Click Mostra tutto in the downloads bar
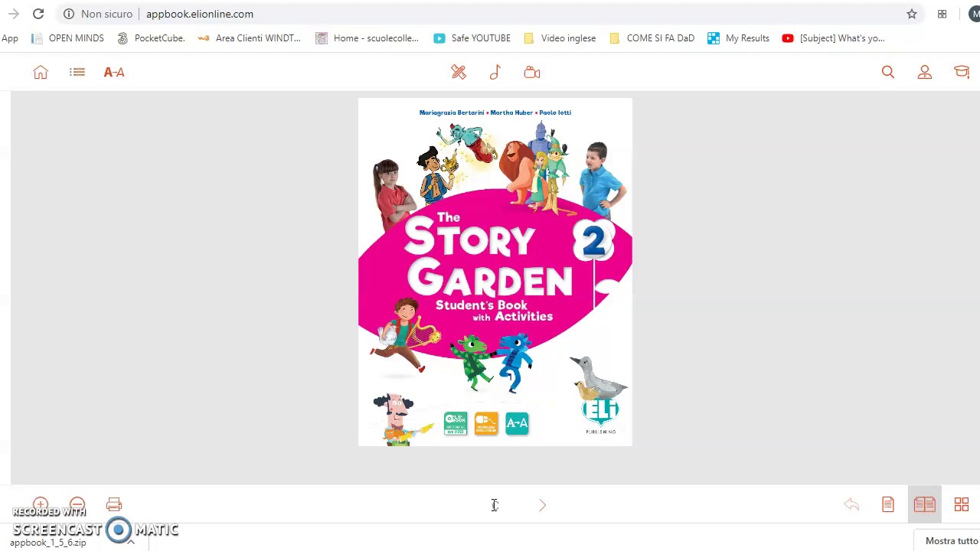This screenshot has width=980, height=551. coord(952,541)
